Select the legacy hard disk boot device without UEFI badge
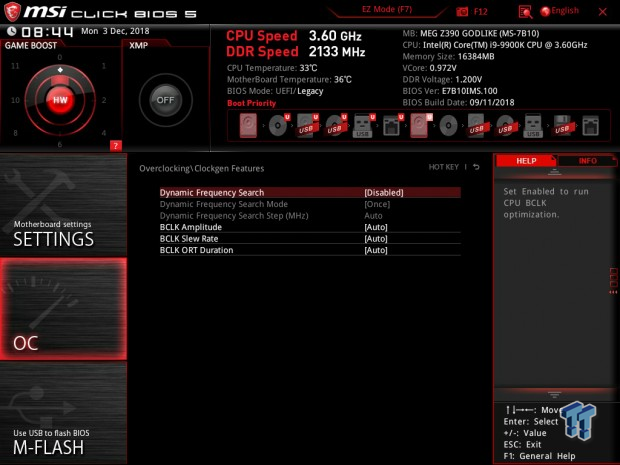Screen dimensions: 620x465 248,126
